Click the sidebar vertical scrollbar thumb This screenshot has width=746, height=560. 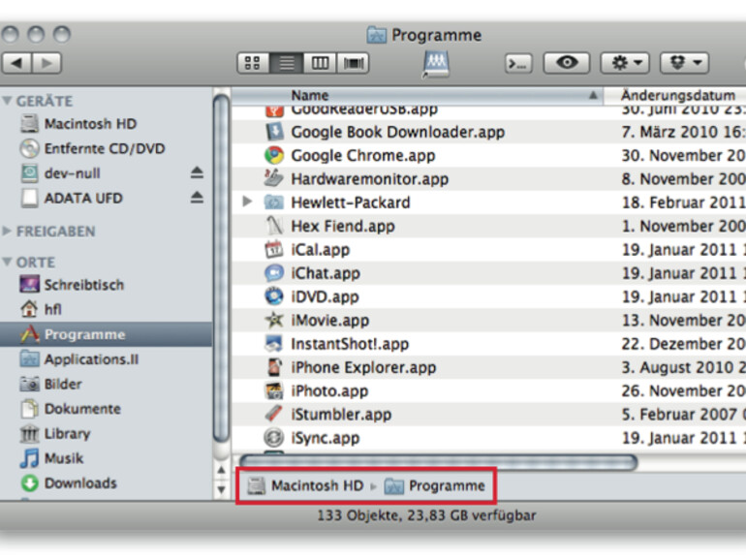pos(221,268)
